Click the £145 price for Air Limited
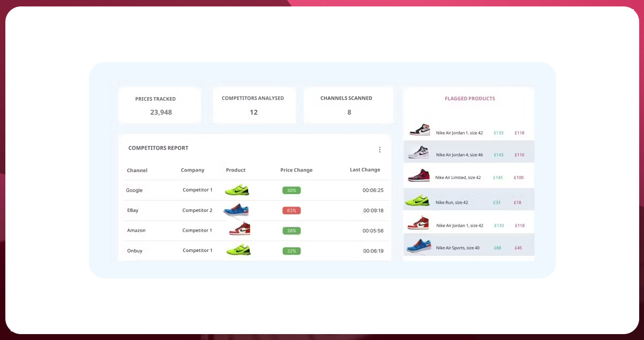Screen dimensions: 644x340 (498, 178)
